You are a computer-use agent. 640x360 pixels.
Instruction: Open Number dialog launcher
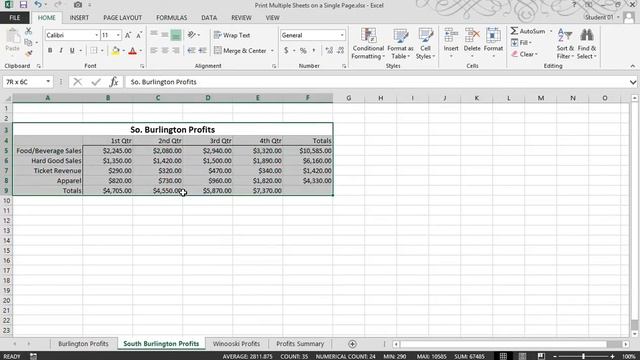click(x=344, y=66)
